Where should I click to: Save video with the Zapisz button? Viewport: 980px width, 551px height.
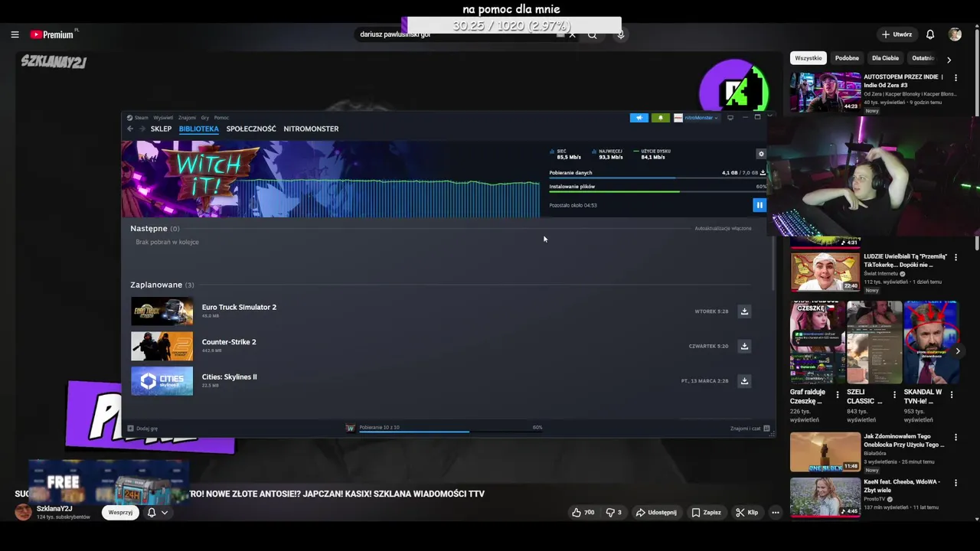pos(706,512)
